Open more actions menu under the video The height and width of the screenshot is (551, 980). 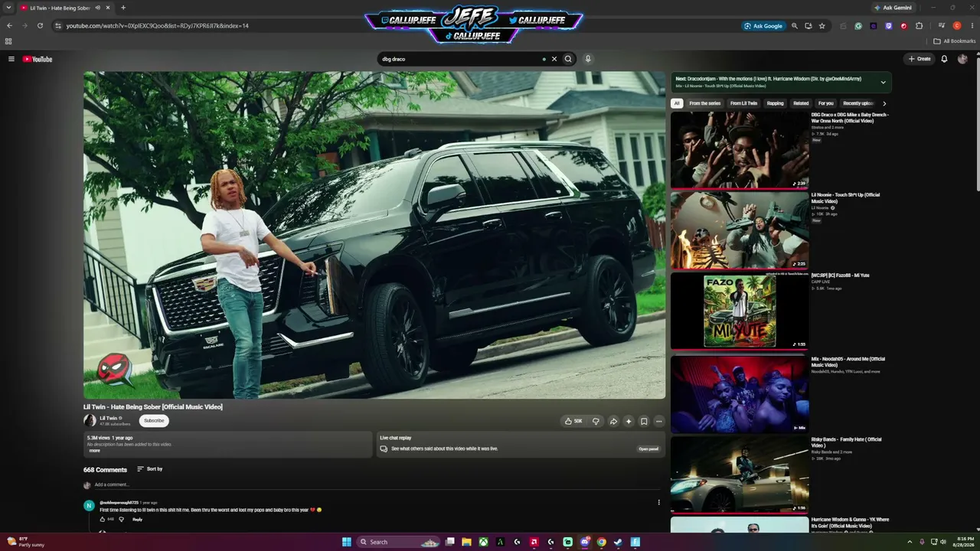[658, 421]
